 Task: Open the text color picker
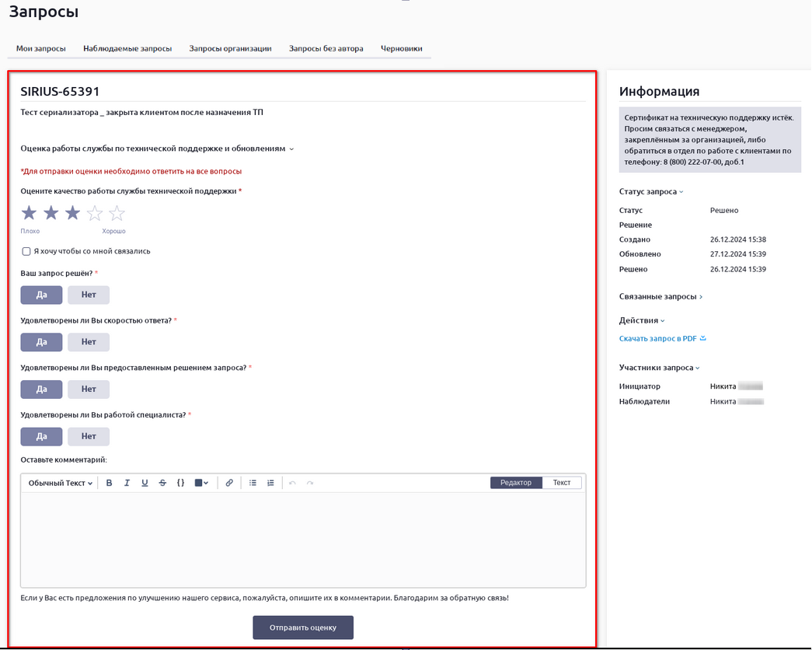(201, 483)
